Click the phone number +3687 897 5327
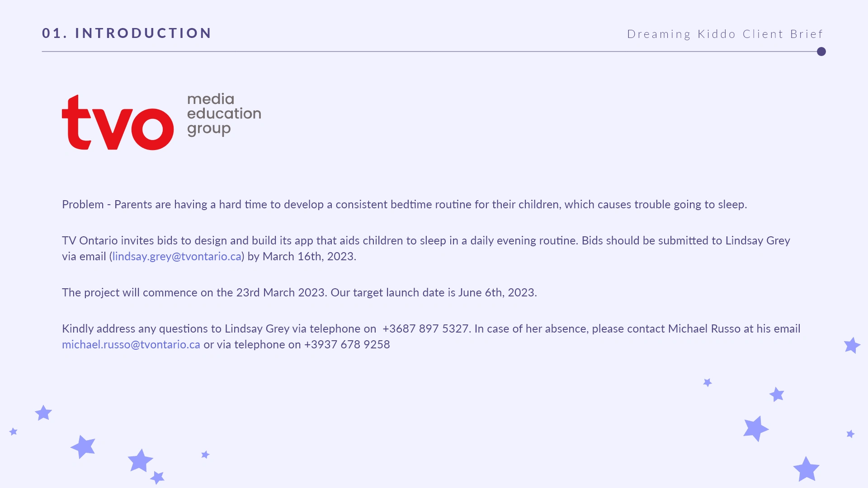 click(x=425, y=329)
